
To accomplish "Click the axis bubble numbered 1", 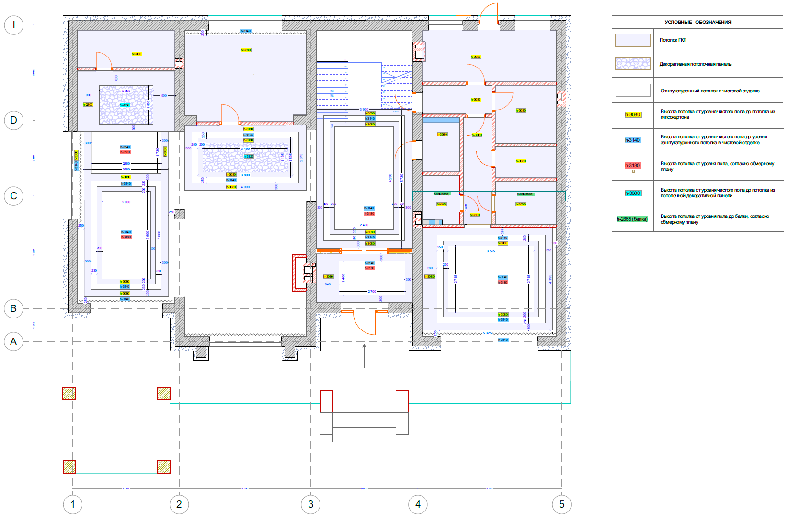I will [73, 504].
